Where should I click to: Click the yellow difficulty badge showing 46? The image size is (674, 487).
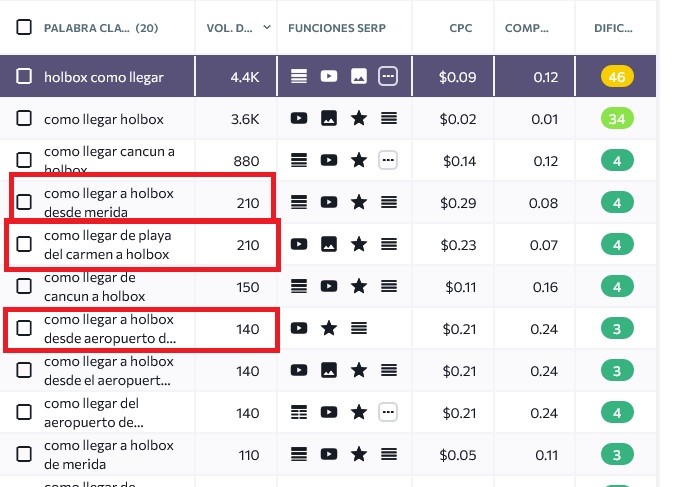tap(617, 76)
